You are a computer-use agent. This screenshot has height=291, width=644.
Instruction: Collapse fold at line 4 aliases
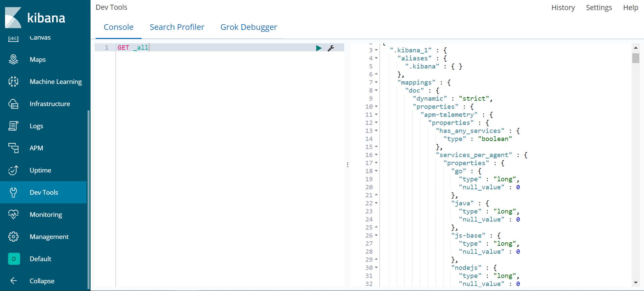tap(376, 58)
